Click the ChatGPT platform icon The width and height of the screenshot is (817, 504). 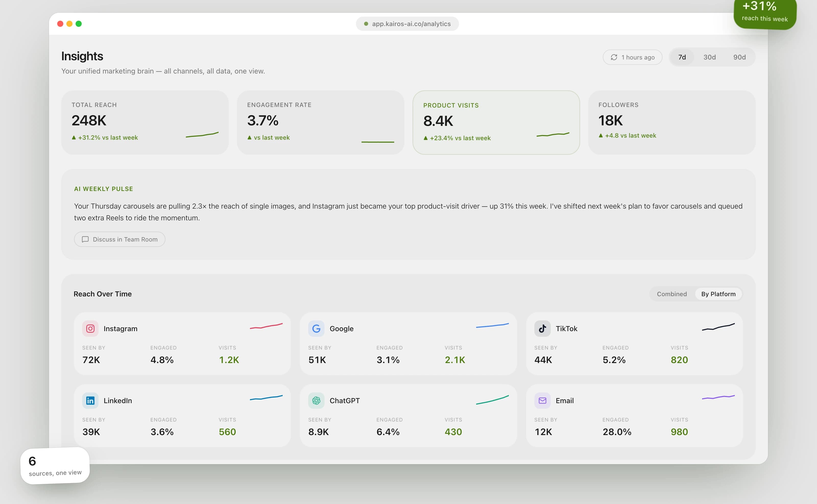click(316, 400)
